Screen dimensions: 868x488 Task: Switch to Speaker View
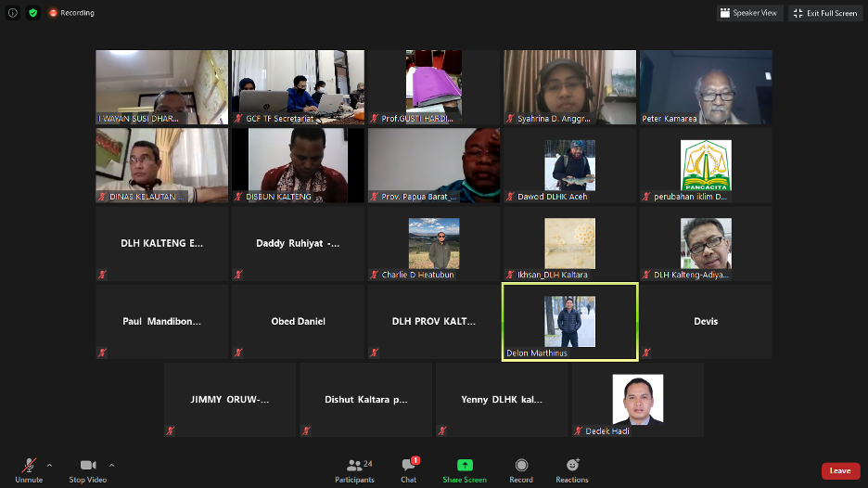pos(748,13)
